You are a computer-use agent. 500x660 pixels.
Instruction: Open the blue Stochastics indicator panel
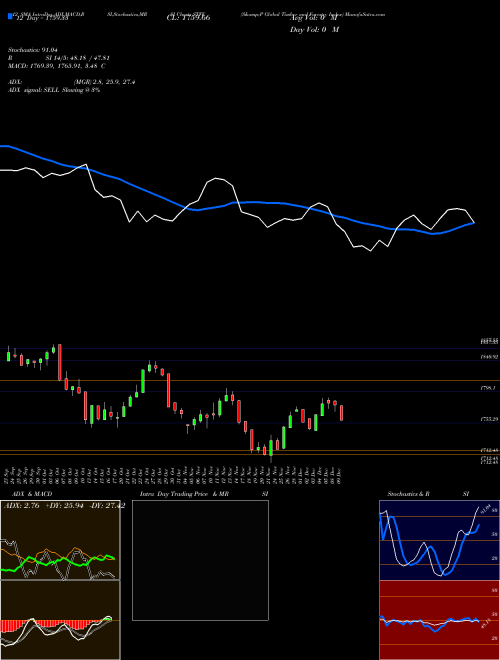439,540
